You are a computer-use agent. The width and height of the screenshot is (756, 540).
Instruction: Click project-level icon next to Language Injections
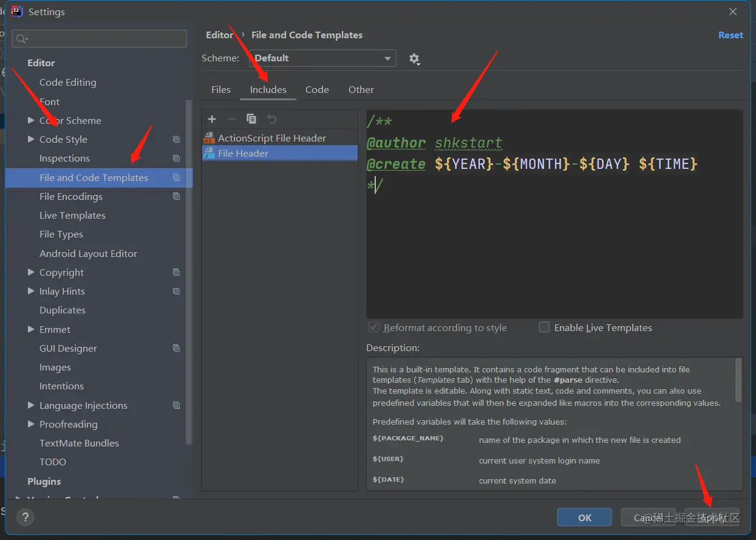tap(176, 405)
